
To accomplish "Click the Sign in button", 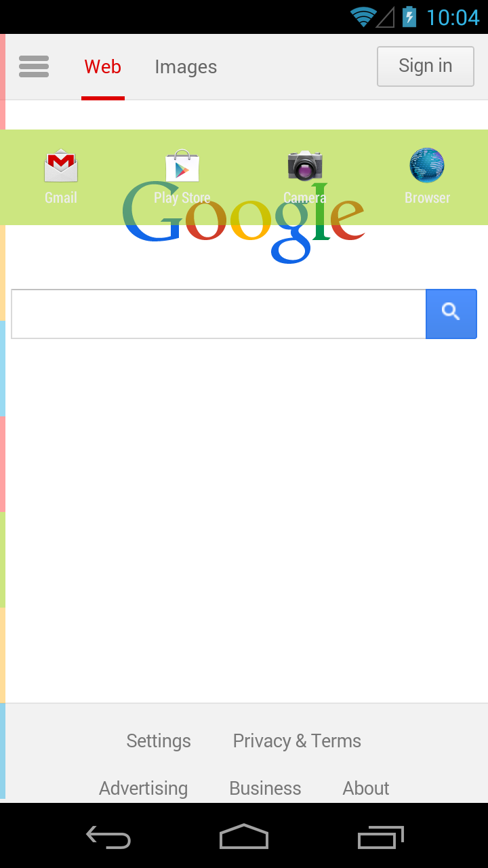I will point(426,66).
